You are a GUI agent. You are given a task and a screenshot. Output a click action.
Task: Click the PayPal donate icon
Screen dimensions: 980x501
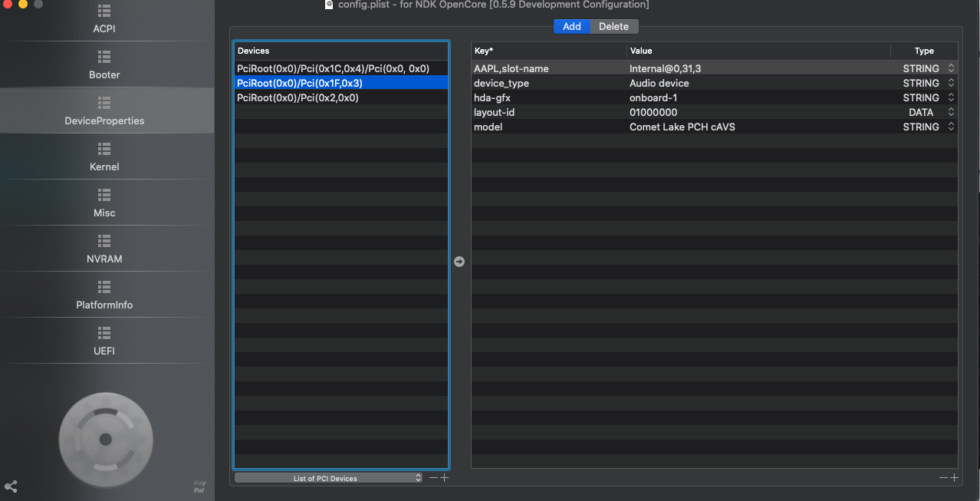(x=199, y=486)
